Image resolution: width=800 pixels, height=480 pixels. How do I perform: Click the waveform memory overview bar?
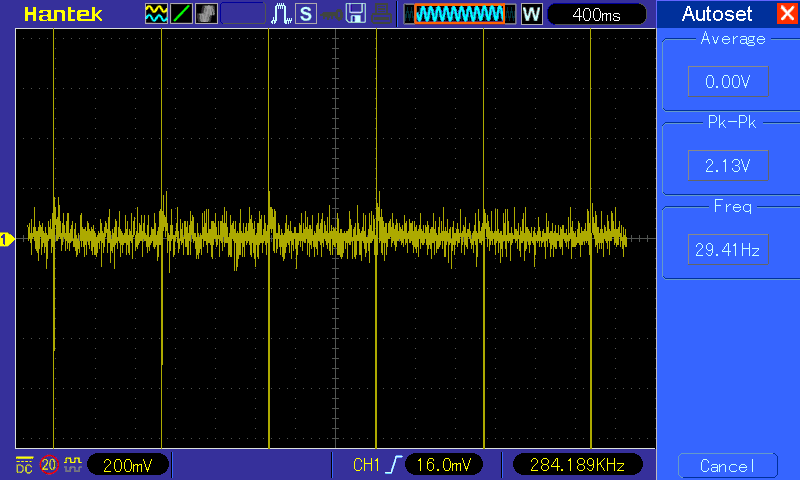(x=460, y=14)
